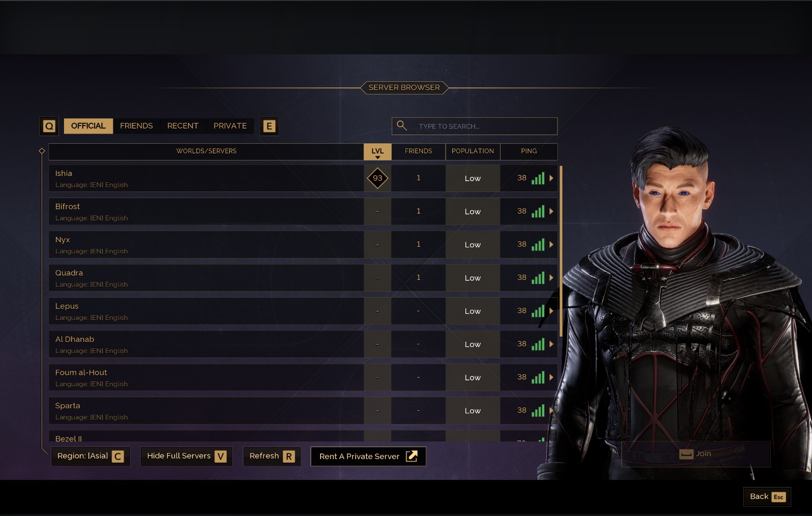The image size is (812, 516).
Task: Toggle Hide Full Servers filter
Action: click(x=186, y=456)
